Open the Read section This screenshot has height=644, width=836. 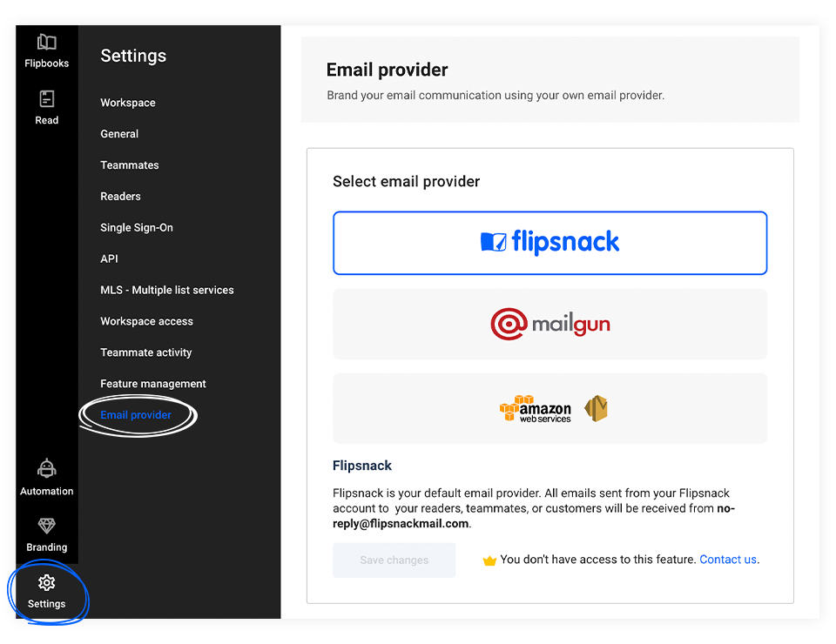pos(46,107)
